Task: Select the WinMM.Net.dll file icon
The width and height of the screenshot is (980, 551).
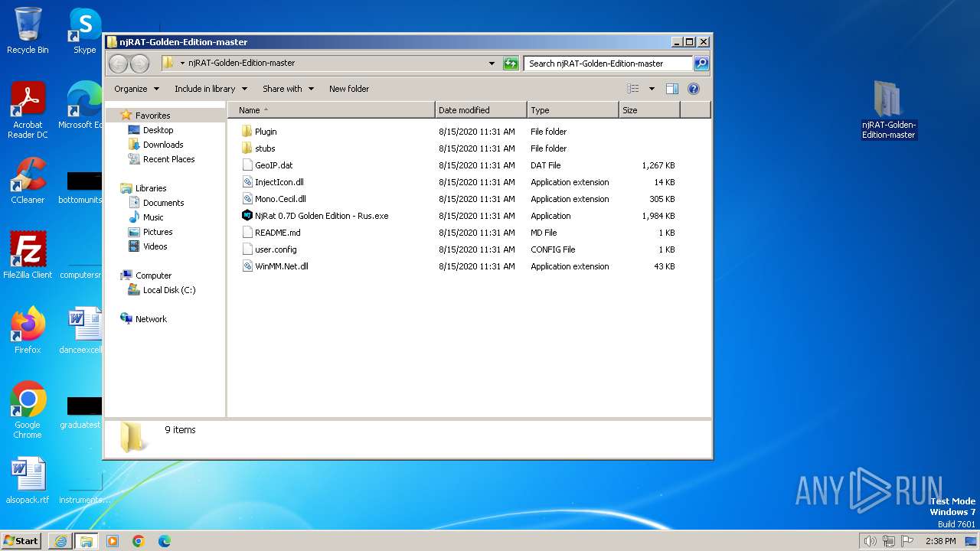Action: [247, 266]
